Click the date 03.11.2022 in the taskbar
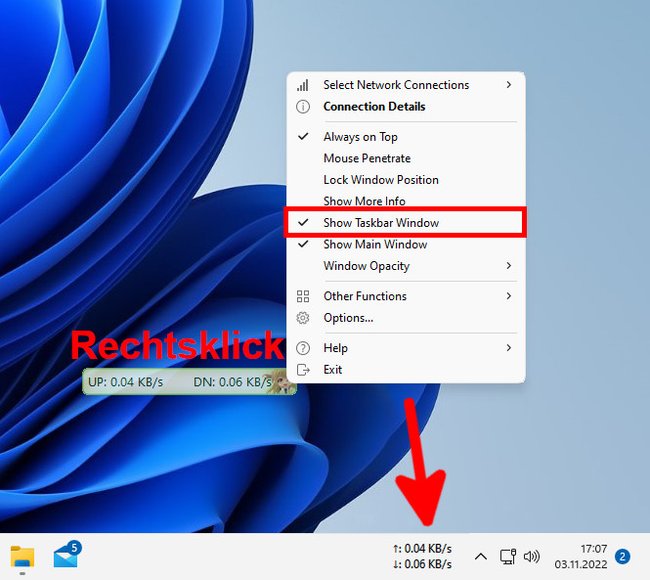This screenshot has width=650, height=580. point(581,564)
